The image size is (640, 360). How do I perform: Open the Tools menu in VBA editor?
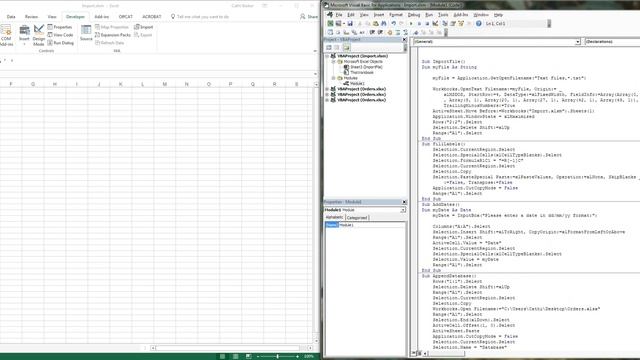tap(443, 15)
